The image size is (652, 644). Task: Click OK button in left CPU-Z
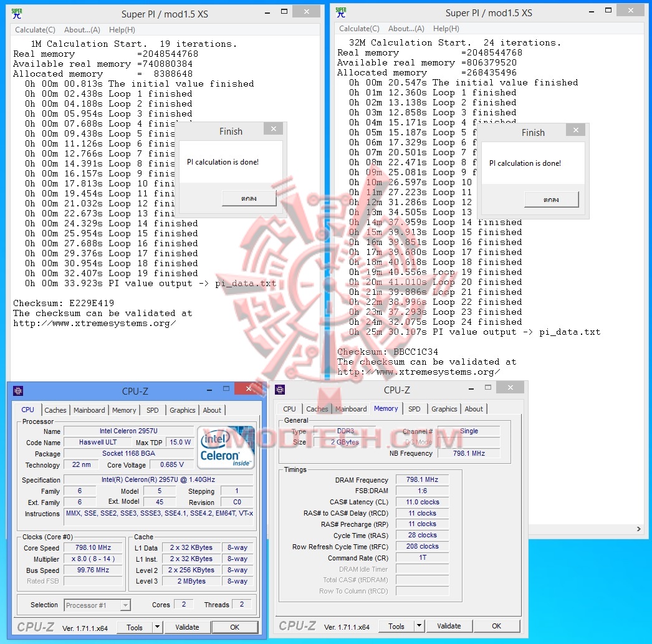coord(234,627)
